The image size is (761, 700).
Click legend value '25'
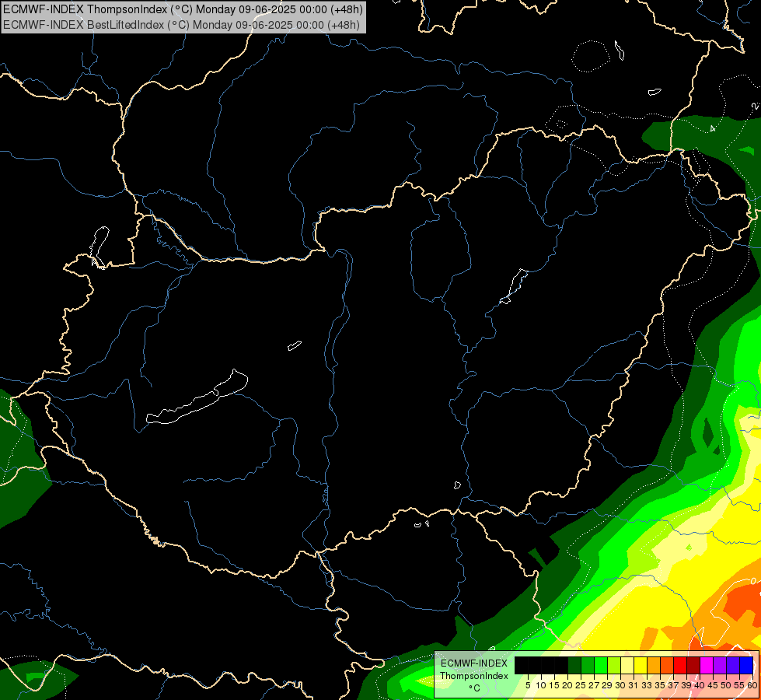click(x=581, y=685)
